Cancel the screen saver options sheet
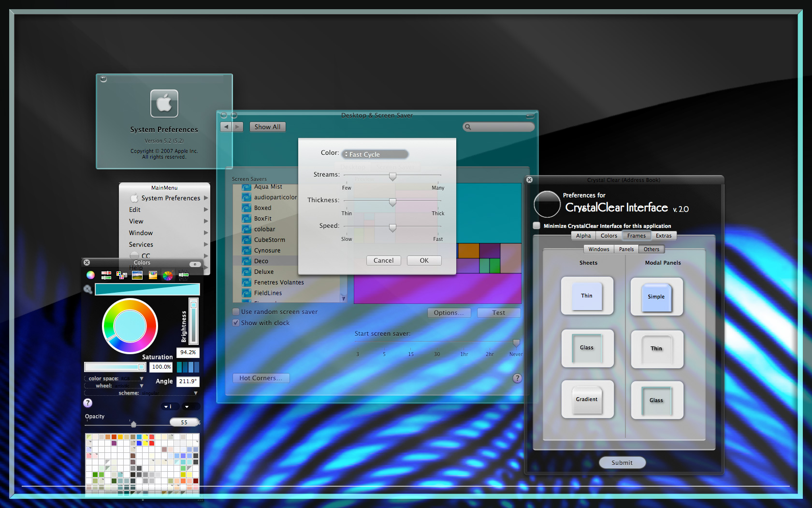The width and height of the screenshot is (812, 508). [x=384, y=260]
